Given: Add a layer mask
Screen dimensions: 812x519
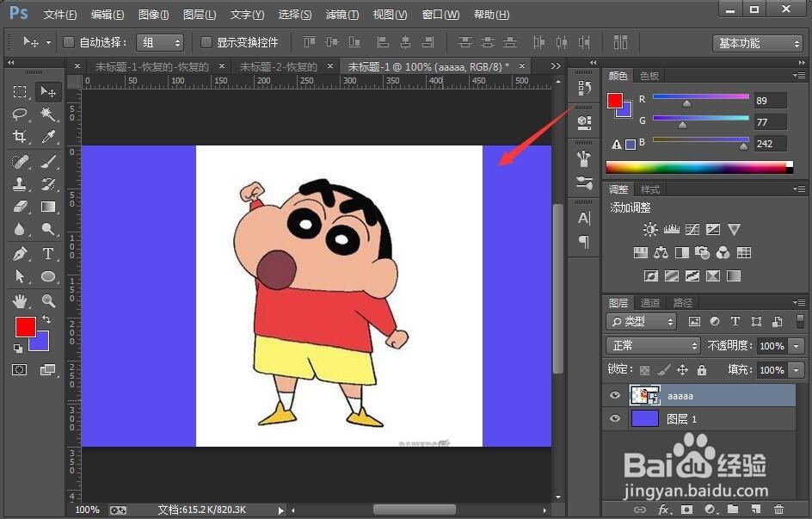Looking at the screenshot, I should pos(686,510).
